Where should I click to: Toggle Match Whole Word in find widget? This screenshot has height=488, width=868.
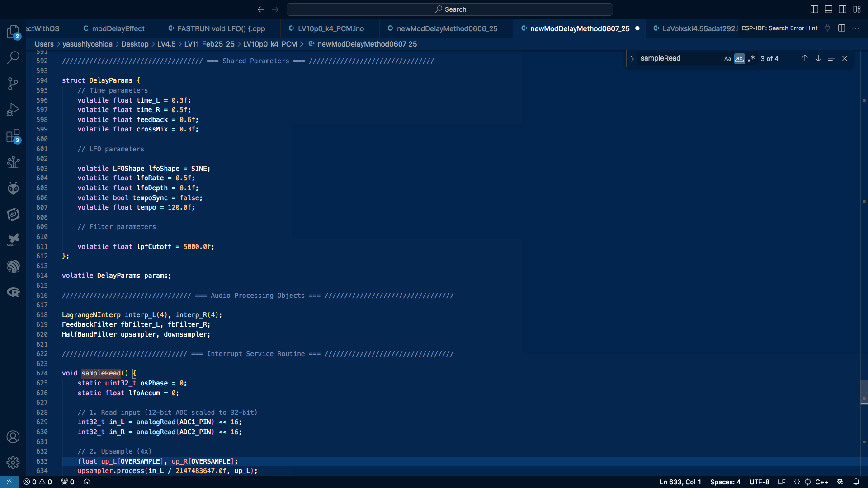pyautogui.click(x=739, y=58)
